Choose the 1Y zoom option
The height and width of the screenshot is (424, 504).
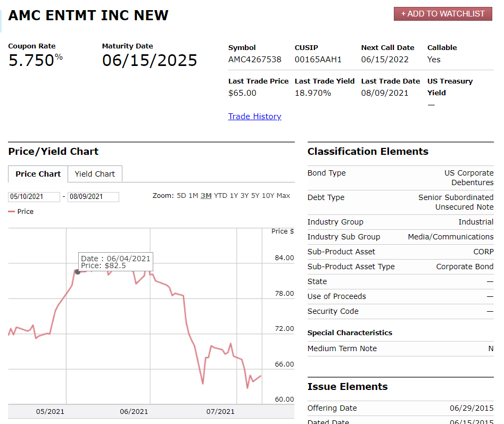[x=234, y=196]
